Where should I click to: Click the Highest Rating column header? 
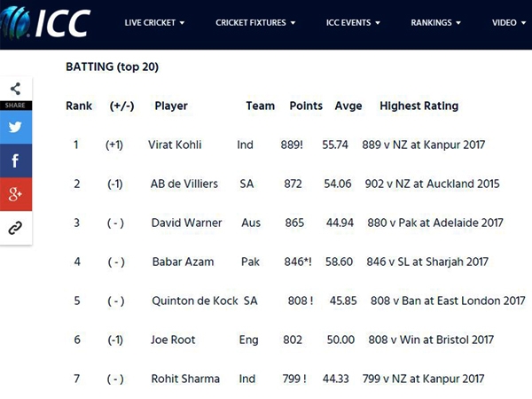(419, 106)
